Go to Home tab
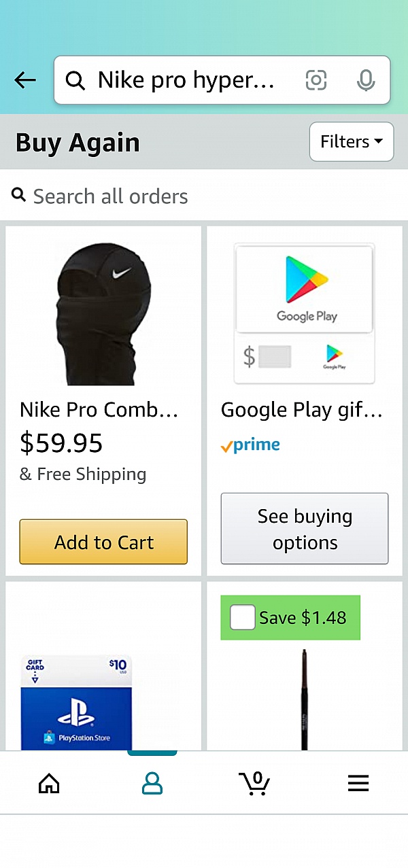The image size is (408, 868). 49,784
